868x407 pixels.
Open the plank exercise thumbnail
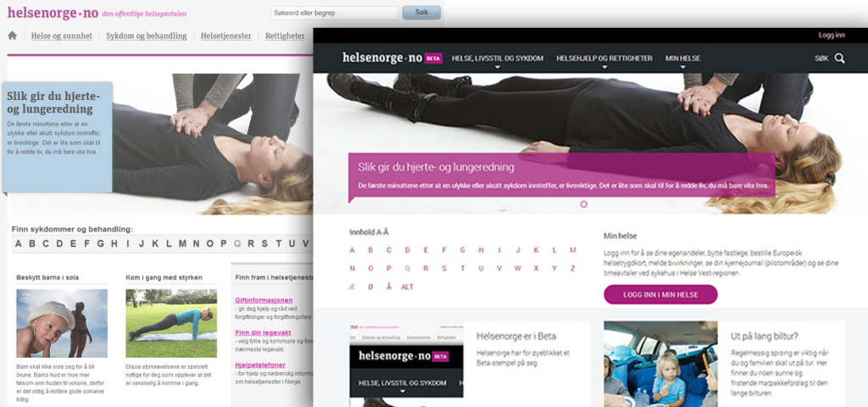coord(171,323)
